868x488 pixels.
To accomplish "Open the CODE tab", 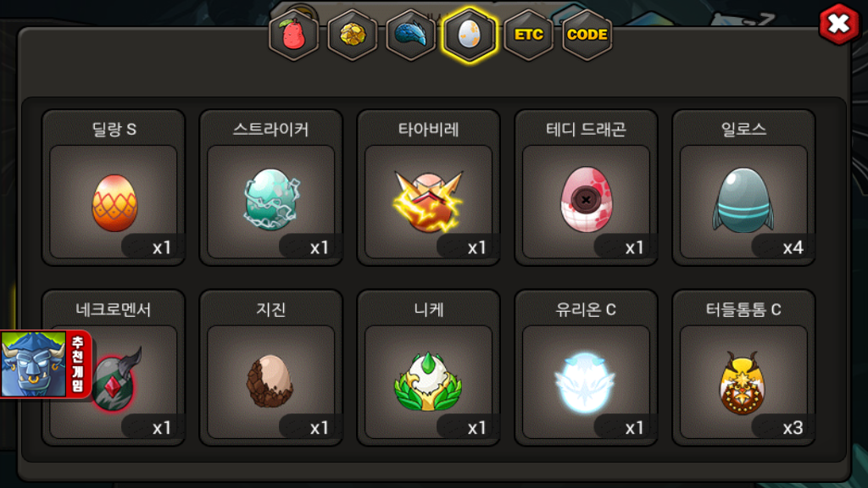I will click(x=587, y=36).
